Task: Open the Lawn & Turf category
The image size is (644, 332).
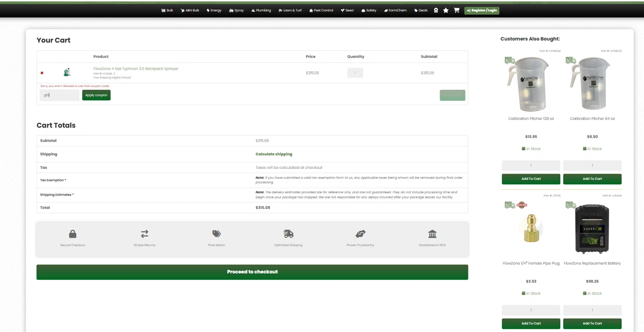Action: 290,10
